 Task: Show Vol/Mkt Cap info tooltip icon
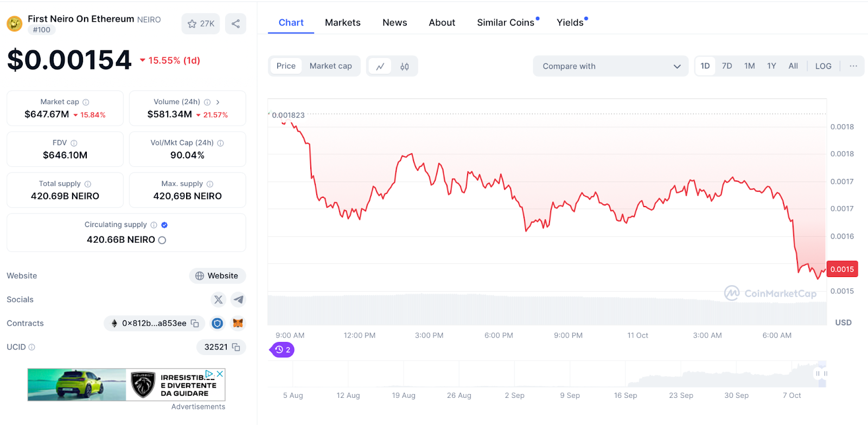click(220, 143)
